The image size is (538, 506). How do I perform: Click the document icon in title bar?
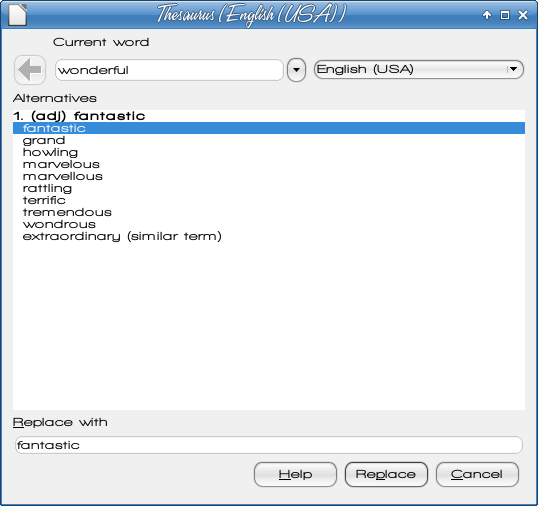[x=17, y=15]
